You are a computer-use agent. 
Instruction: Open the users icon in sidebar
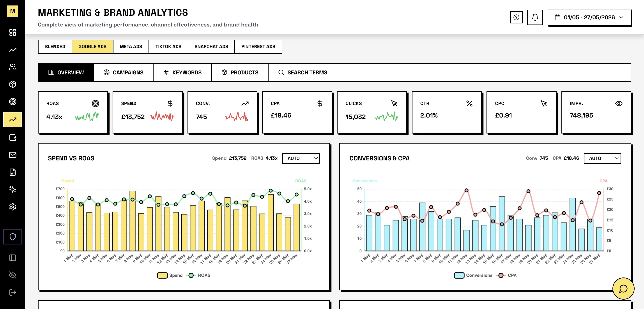tap(12, 67)
